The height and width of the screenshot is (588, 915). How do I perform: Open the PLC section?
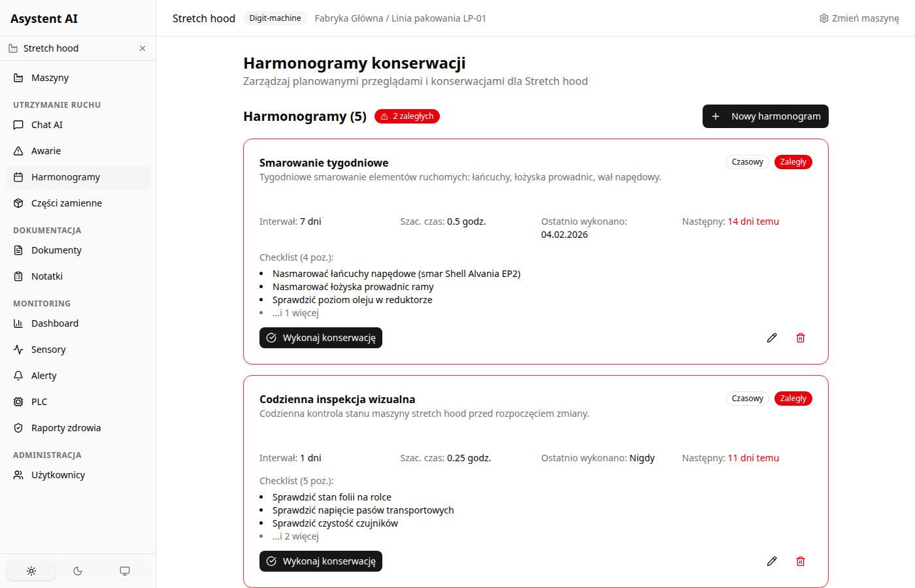(37, 401)
